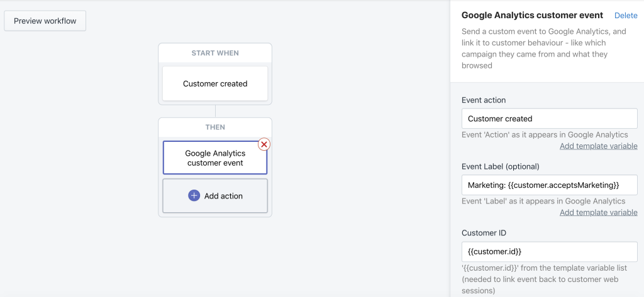Click Add template variable under Event Label
The image size is (644, 297).
598,212
